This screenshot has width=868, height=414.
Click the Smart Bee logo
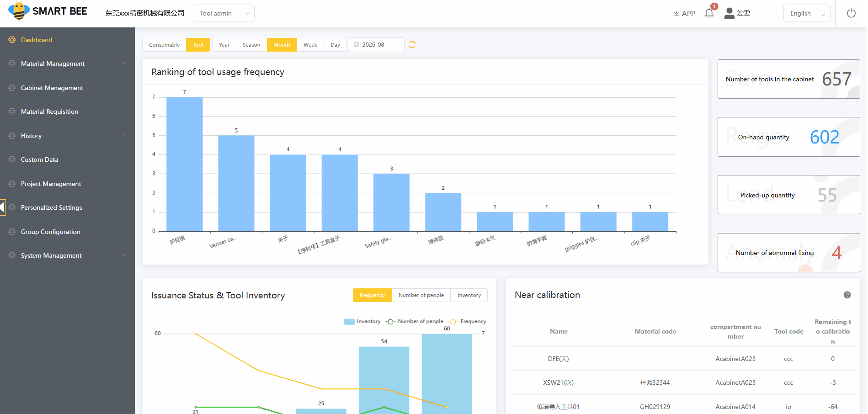pyautogui.click(x=48, y=11)
